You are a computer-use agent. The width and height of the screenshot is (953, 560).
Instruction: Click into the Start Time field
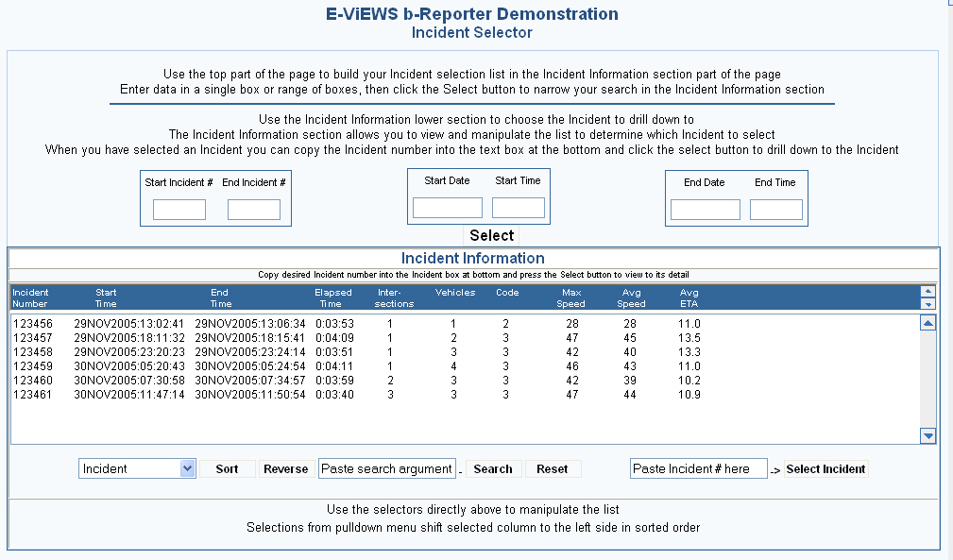pos(519,208)
